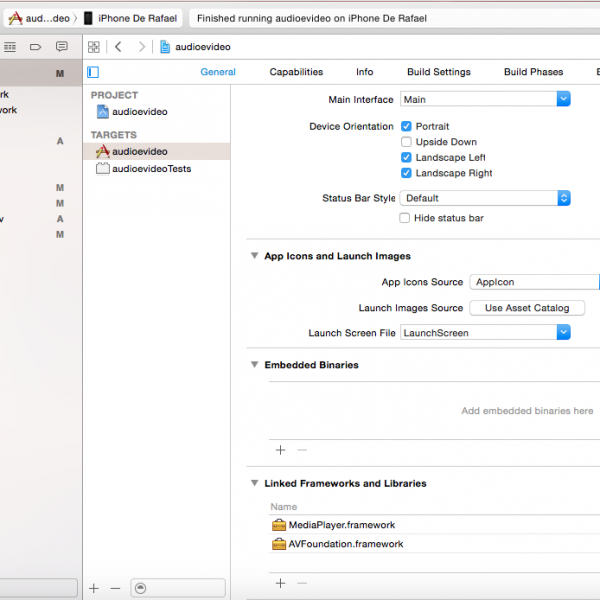Choose iPhone De Rafael run destination
Image resolution: width=600 pixels, height=600 pixels.
(x=130, y=18)
